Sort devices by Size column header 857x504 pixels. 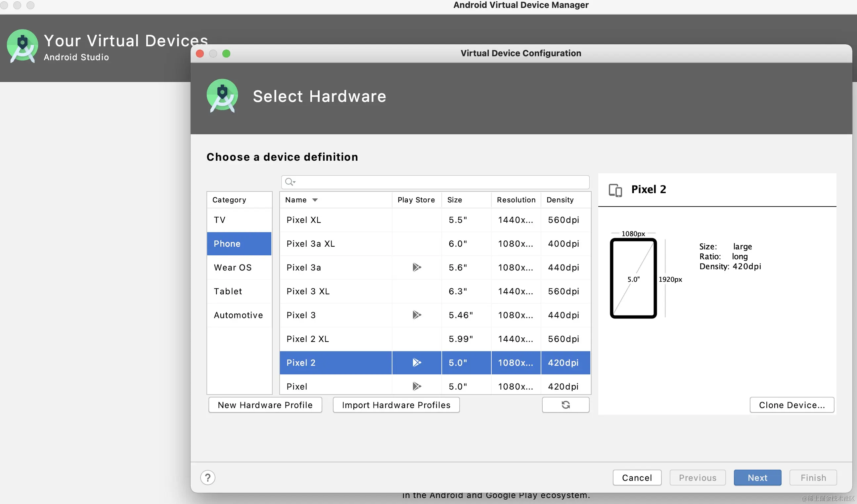455,200
